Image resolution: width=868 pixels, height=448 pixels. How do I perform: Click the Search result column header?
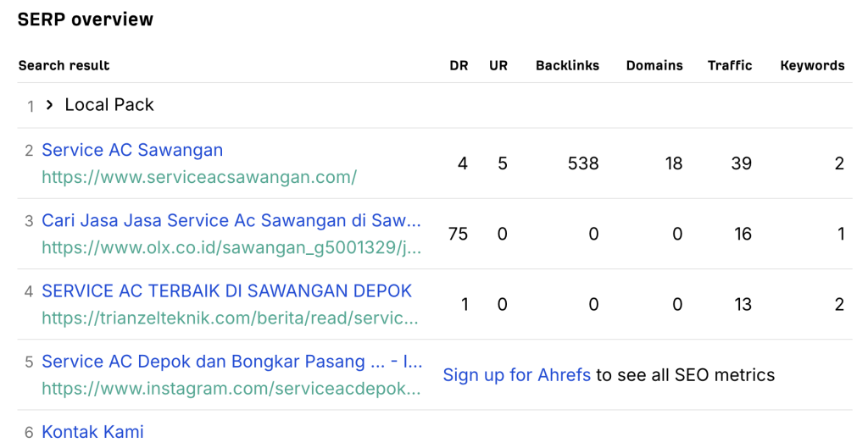pyautogui.click(x=64, y=65)
